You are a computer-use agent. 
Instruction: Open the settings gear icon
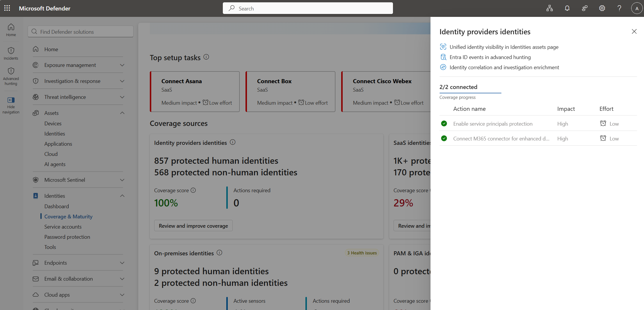pos(602,8)
